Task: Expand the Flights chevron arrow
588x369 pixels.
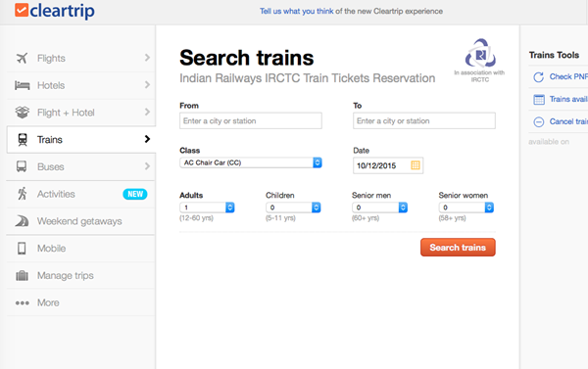Action: (147, 58)
